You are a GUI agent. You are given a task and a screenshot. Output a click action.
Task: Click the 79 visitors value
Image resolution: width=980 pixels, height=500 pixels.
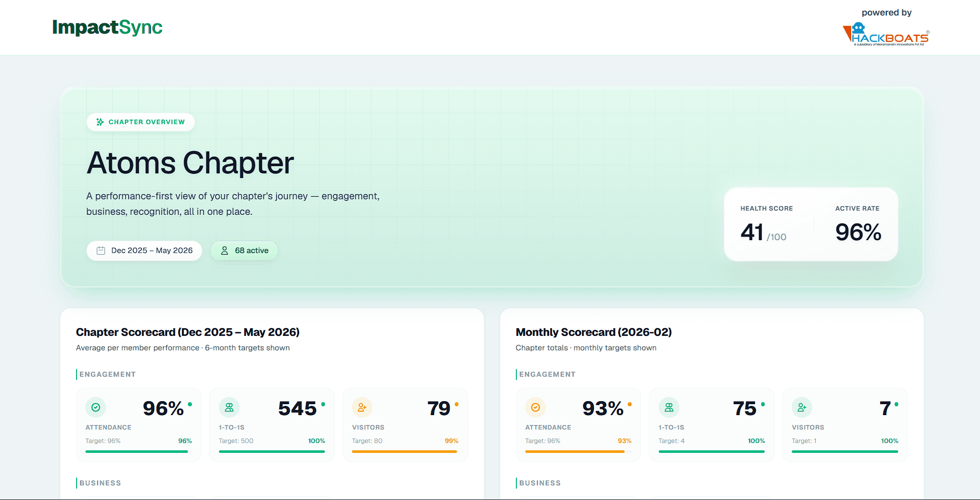click(x=439, y=409)
